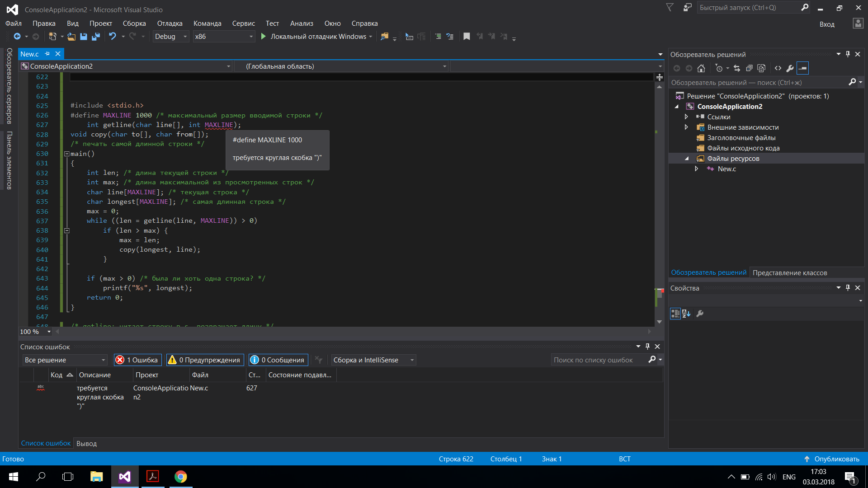Collapse all items in Solution Explorer
Image resolution: width=868 pixels, height=488 pixels.
(749, 68)
